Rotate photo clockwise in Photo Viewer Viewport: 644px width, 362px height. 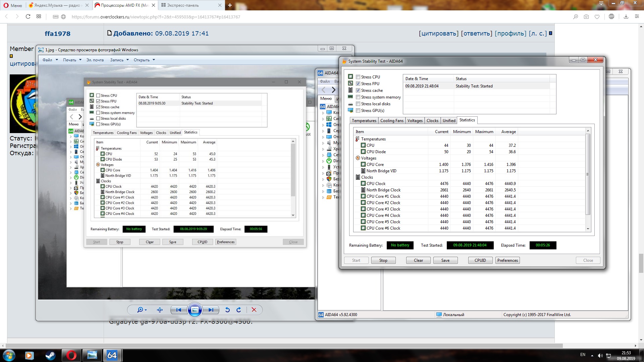239,310
